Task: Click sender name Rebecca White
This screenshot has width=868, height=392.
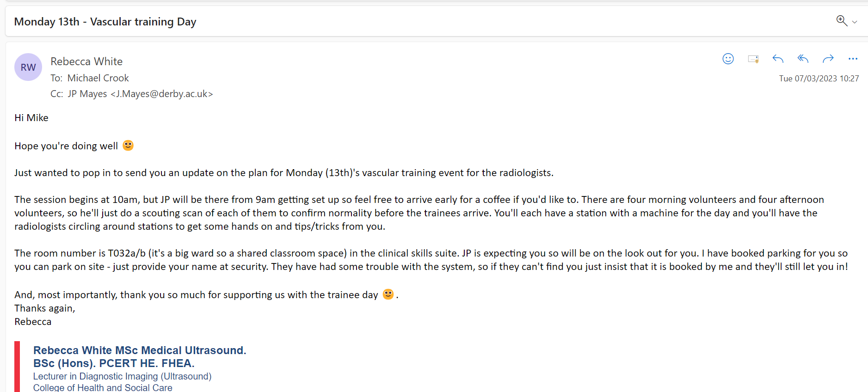Action: [x=86, y=61]
